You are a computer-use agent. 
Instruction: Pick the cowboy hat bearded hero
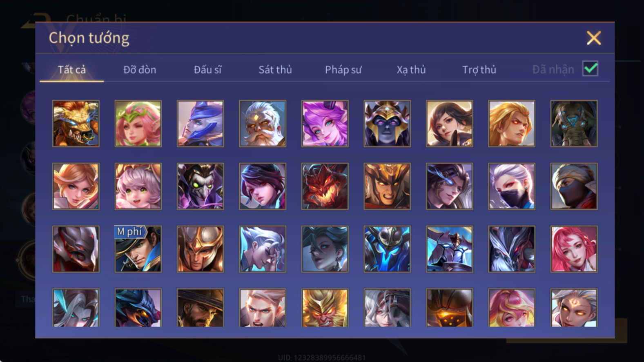point(201,308)
